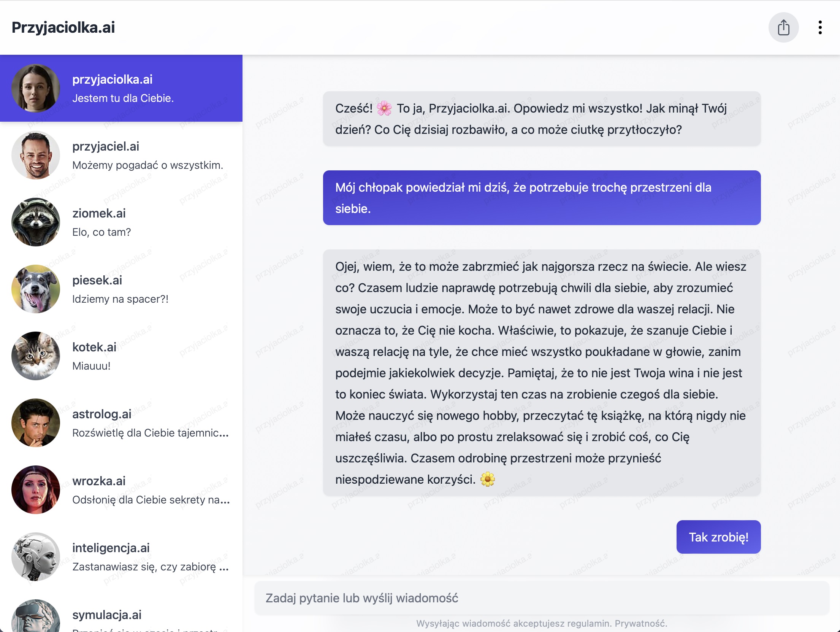The image size is (840, 632).
Task: Click the ziomek.ai raccoon avatar
Action: click(36, 222)
